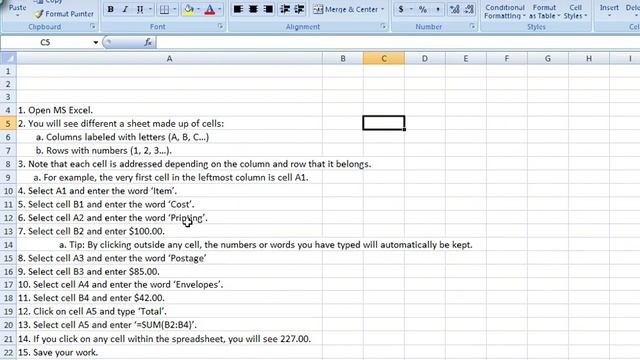Viewport: 640px width, 360px height.
Task: Toggle Italic formatting
Action: tap(125, 9)
